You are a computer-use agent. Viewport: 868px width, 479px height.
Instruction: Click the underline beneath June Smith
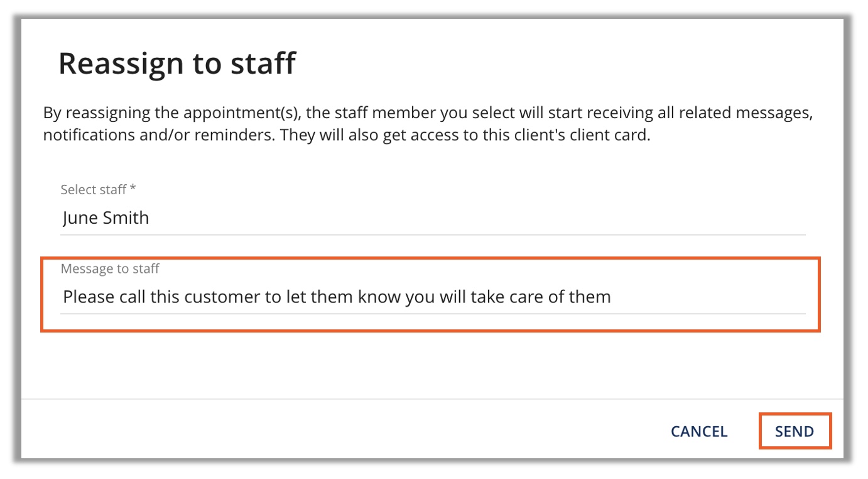pyautogui.click(x=432, y=234)
